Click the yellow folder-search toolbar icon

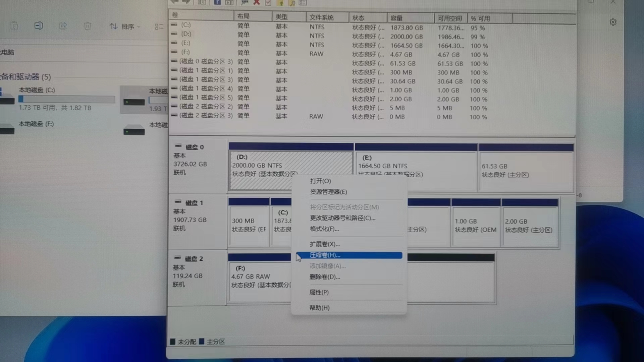(292, 3)
